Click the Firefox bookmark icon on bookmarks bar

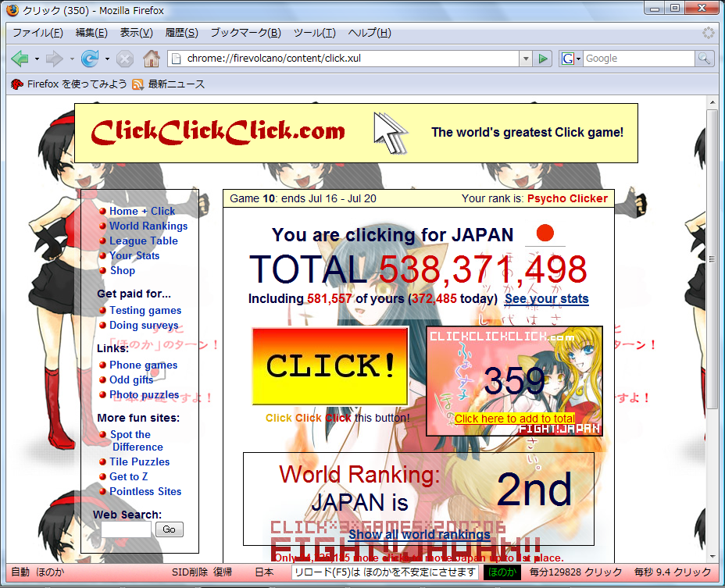tap(17, 84)
